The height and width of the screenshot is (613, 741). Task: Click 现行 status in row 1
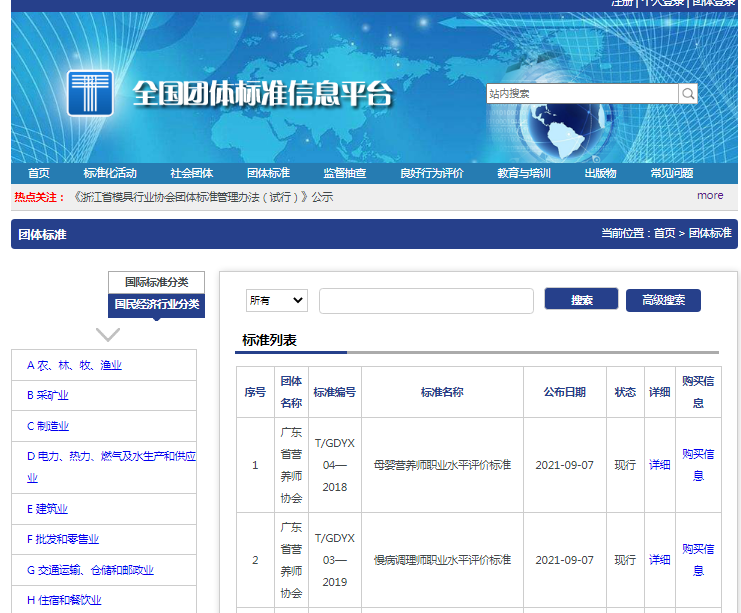click(625, 465)
